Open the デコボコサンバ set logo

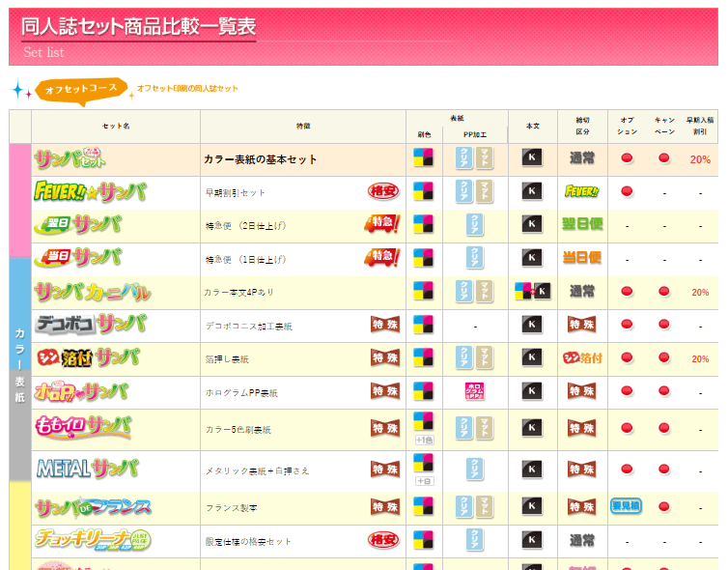tap(90, 325)
